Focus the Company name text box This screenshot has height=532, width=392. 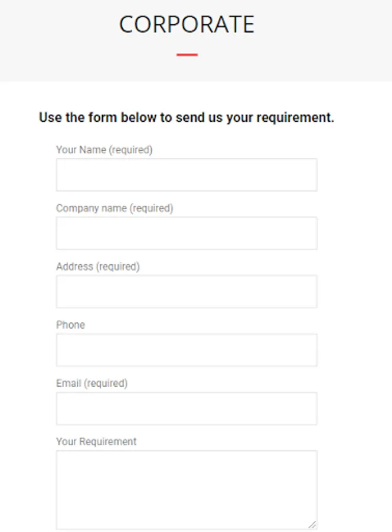(x=187, y=233)
